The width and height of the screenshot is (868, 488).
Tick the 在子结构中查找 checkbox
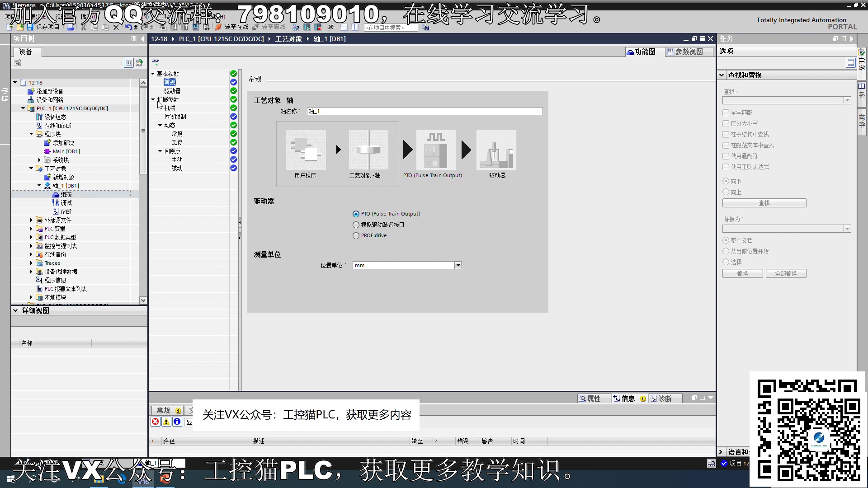726,134
